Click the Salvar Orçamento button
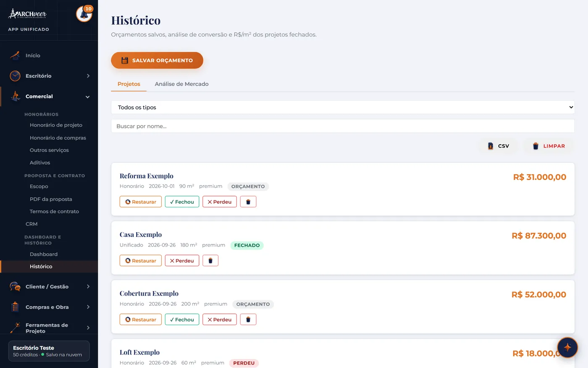This screenshot has height=368, width=588. coord(157,60)
